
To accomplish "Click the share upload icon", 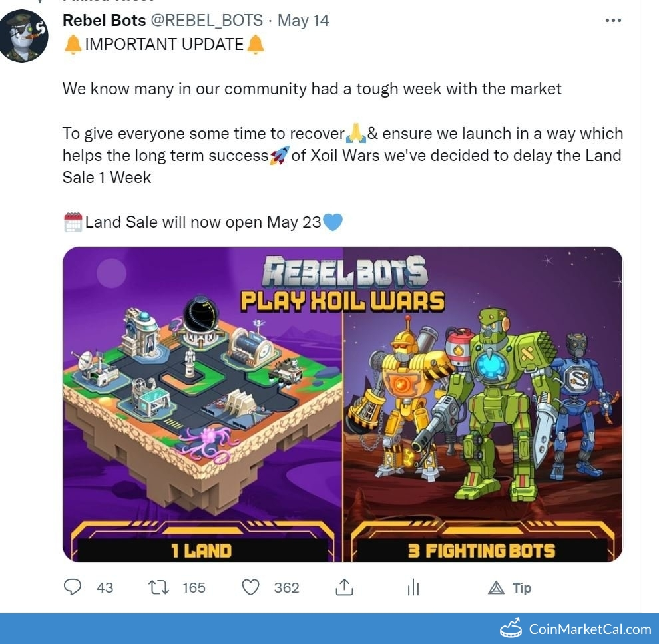I will click(344, 587).
